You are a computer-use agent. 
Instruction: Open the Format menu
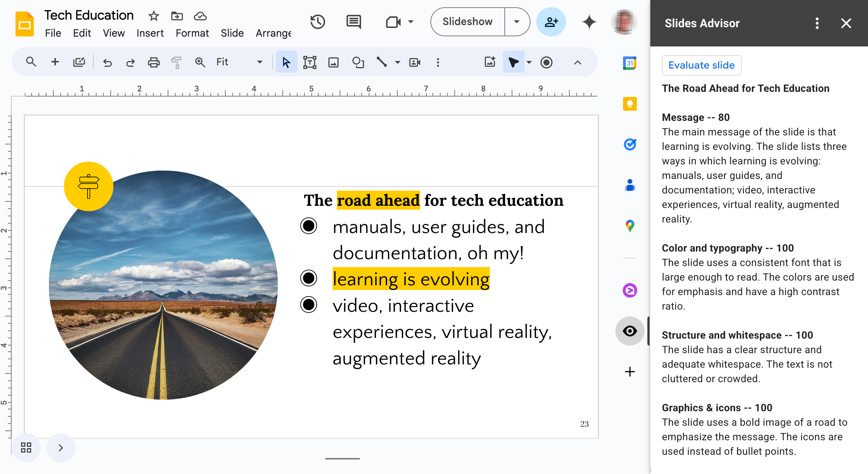pyautogui.click(x=192, y=33)
